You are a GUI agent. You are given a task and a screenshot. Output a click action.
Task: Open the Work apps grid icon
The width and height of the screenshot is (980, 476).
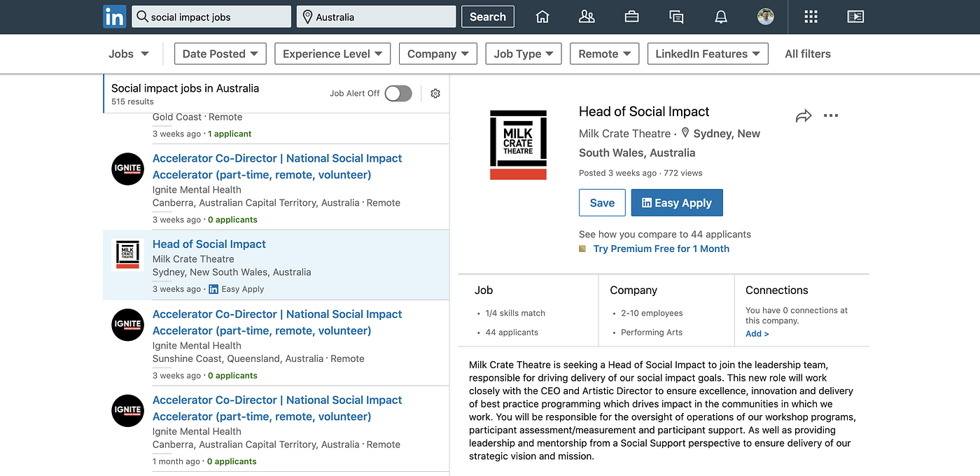click(x=811, y=17)
